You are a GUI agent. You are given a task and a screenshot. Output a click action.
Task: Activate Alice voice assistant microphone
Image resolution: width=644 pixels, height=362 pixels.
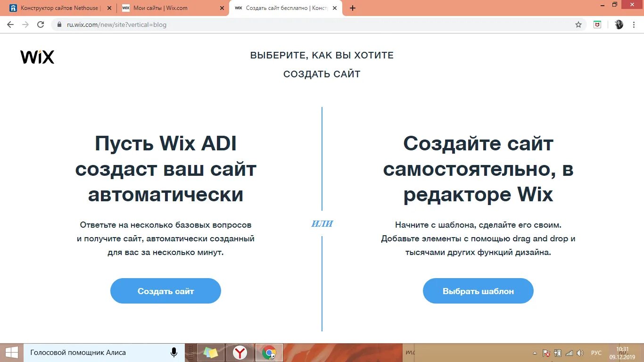(174, 353)
